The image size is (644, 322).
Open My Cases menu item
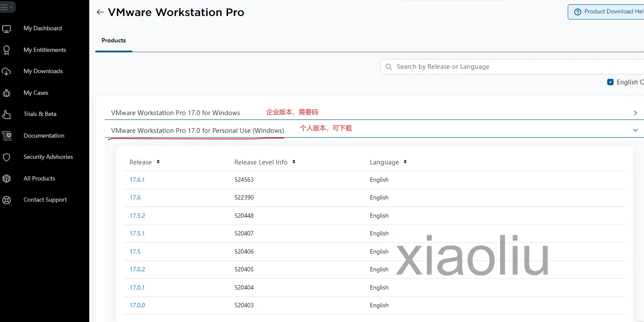click(36, 93)
